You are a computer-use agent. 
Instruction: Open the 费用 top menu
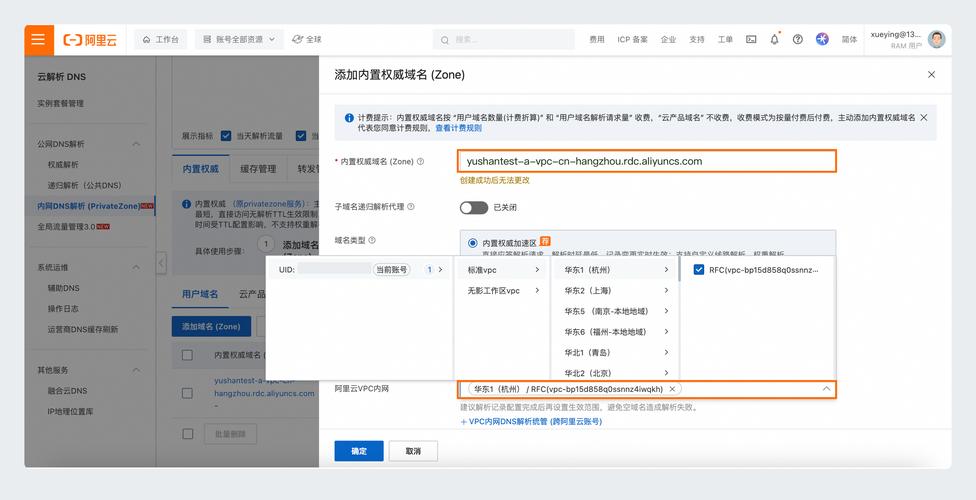tap(597, 39)
